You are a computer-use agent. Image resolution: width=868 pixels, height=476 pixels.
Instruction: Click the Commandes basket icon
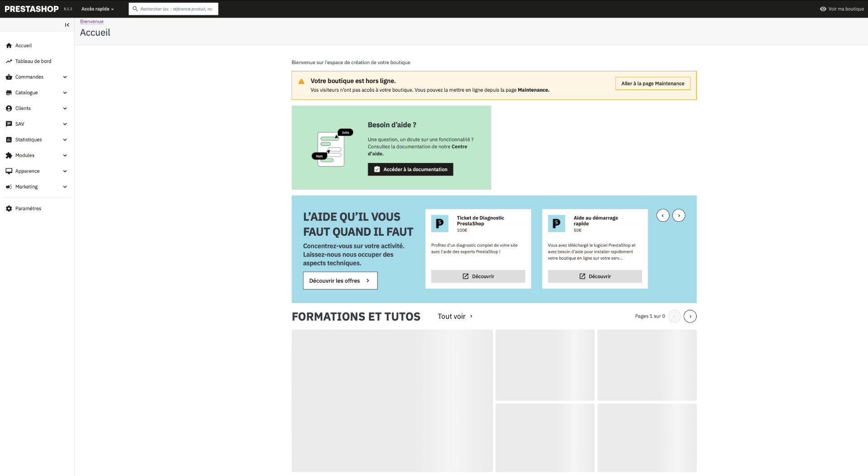pyautogui.click(x=9, y=77)
